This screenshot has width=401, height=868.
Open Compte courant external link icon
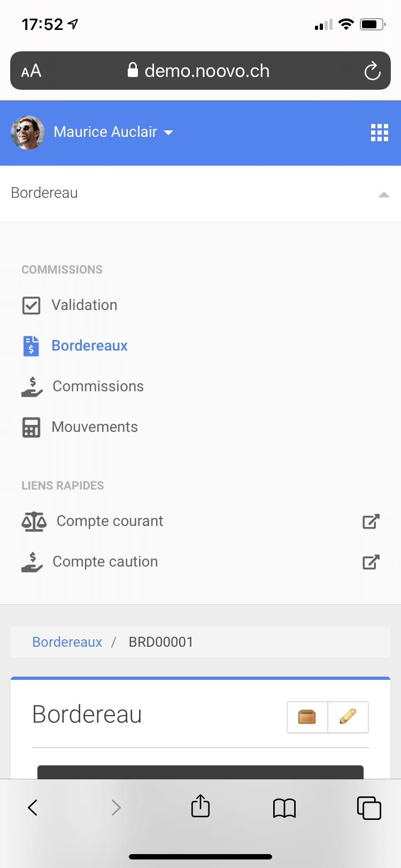click(371, 521)
